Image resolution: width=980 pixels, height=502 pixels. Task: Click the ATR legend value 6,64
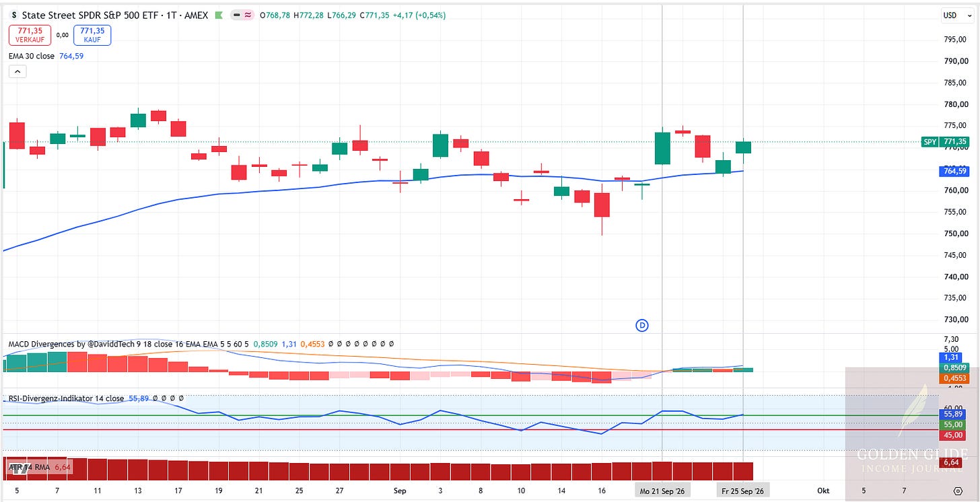pyautogui.click(x=63, y=467)
